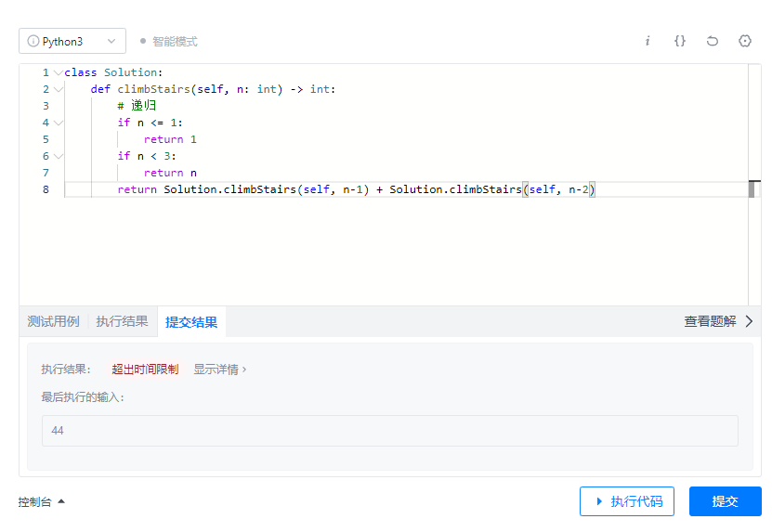The image size is (772, 532).
Task: Switch to the 执行结果 tab
Action: pos(122,321)
